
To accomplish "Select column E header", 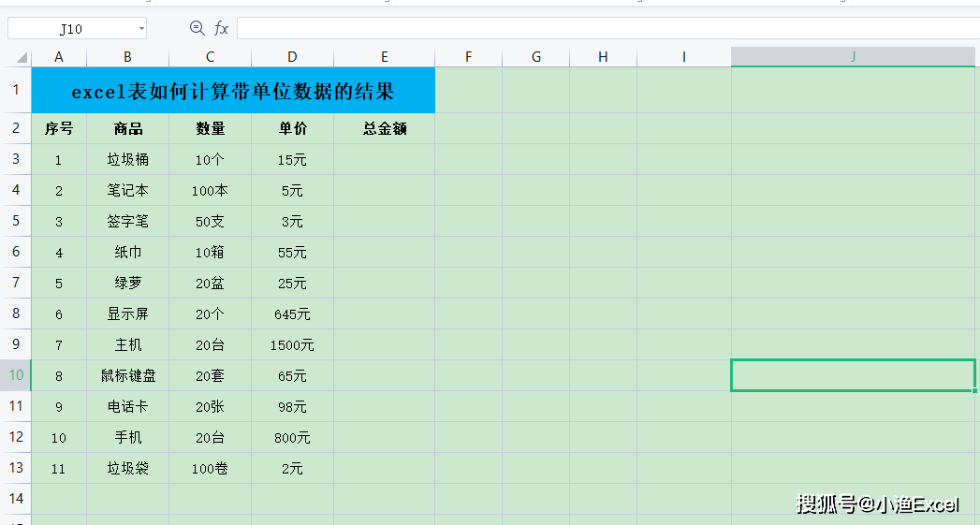I will click(384, 57).
